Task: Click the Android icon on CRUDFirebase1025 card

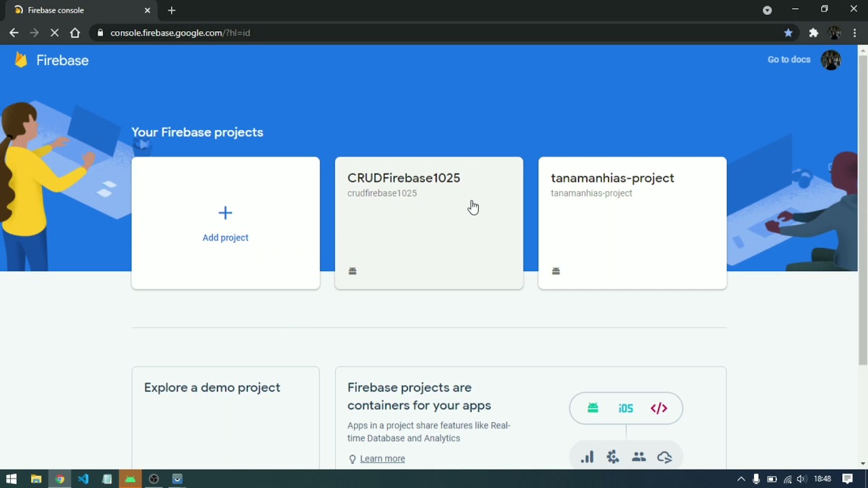Action: (353, 271)
